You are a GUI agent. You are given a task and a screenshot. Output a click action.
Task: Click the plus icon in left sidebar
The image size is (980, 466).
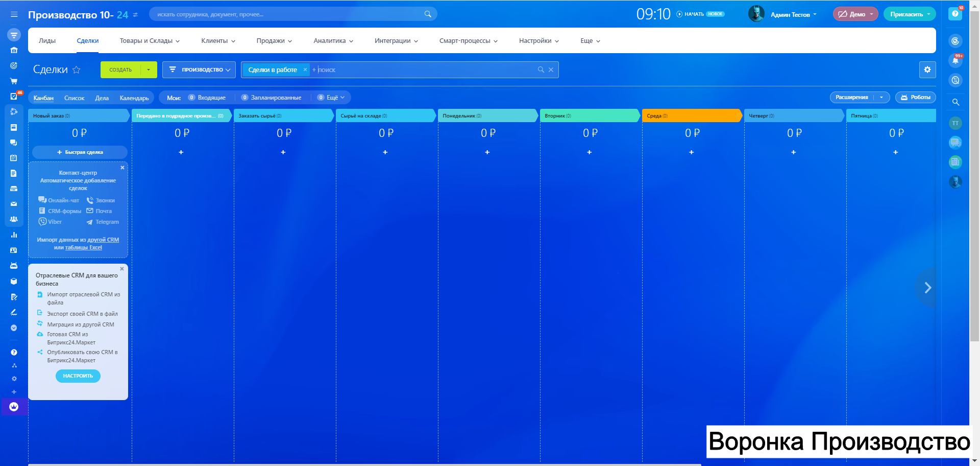coord(14,392)
